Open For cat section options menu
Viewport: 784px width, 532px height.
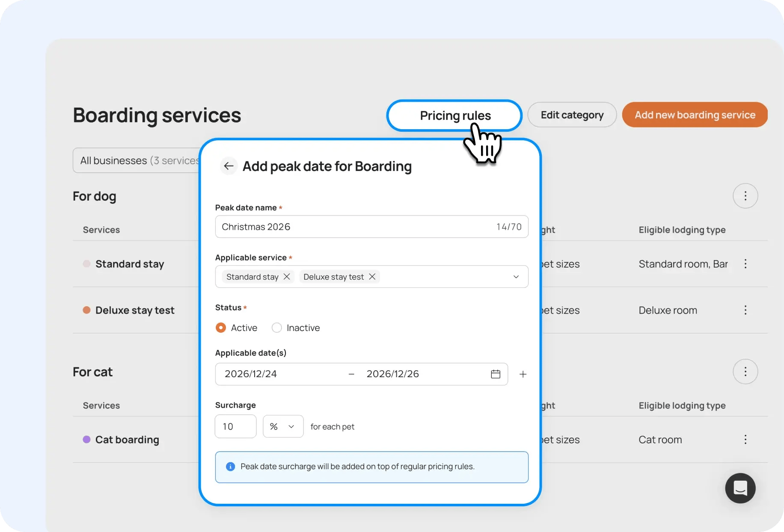[x=745, y=372]
